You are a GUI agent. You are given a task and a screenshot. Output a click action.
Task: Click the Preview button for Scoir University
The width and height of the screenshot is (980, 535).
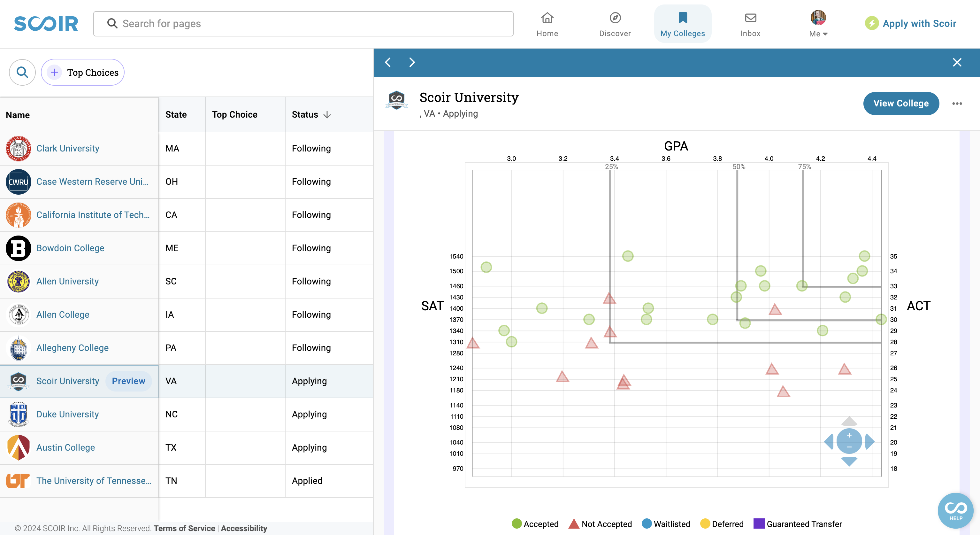(x=129, y=381)
